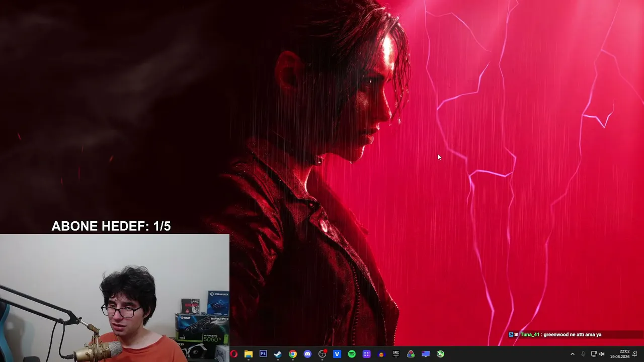
Task: Open the volume speaker control
Action: coord(602,354)
